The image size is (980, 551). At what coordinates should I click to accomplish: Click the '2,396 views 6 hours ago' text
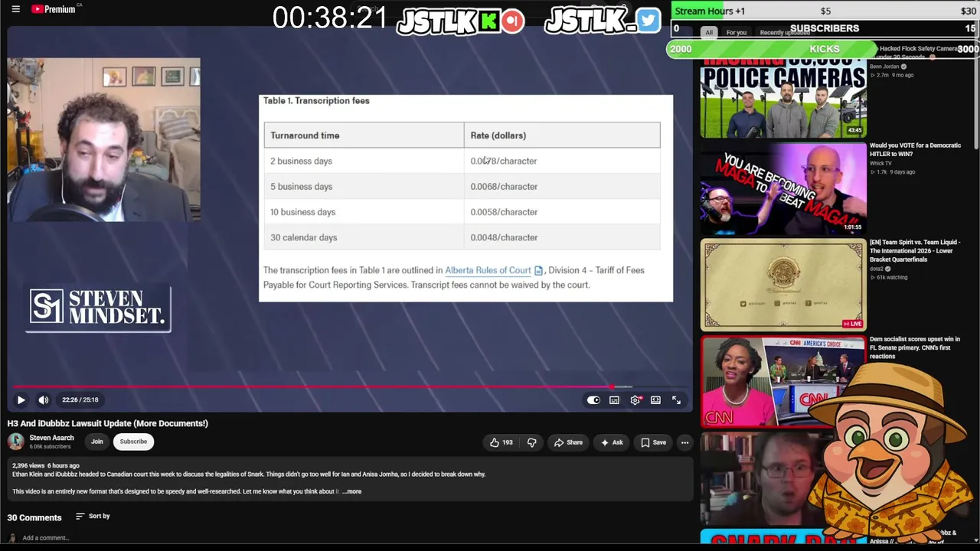coord(46,465)
